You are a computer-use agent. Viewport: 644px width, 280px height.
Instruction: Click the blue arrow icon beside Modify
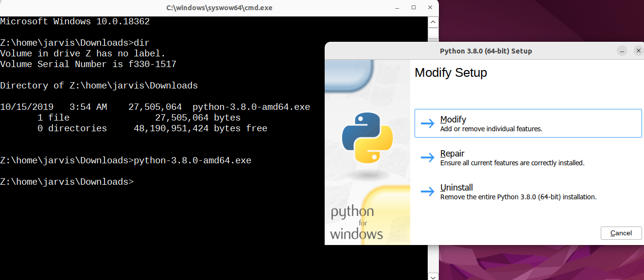pos(428,123)
